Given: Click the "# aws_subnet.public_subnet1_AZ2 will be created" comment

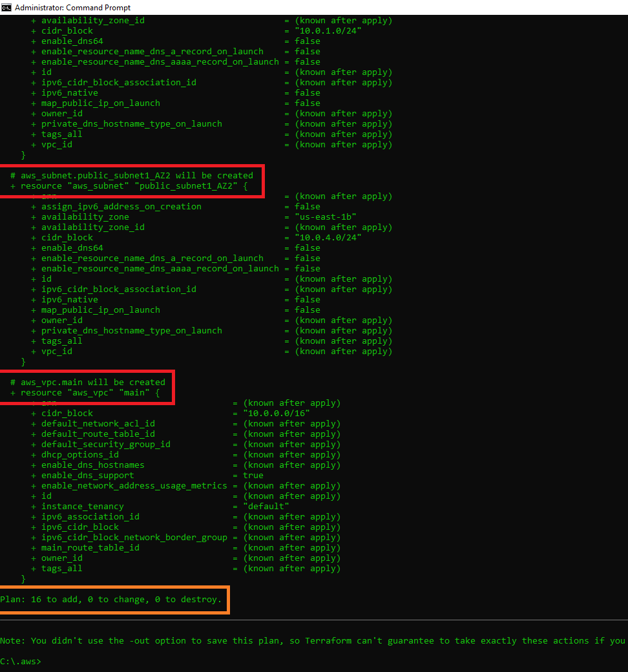Looking at the screenshot, I should click(132, 175).
